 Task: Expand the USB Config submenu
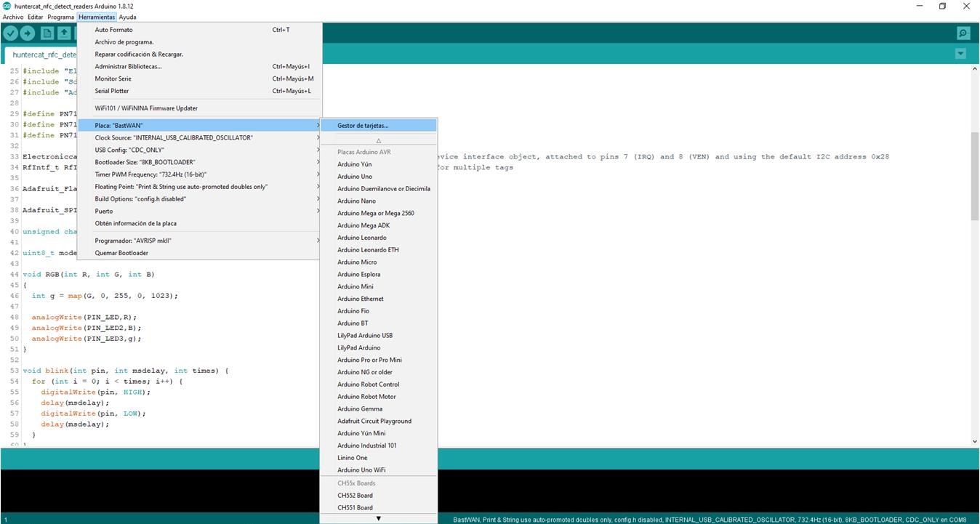coord(199,150)
